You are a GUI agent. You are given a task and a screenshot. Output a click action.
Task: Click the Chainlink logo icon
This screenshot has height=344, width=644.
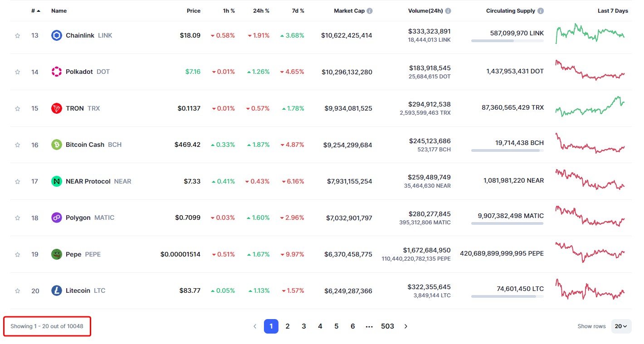pyautogui.click(x=57, y=35)
